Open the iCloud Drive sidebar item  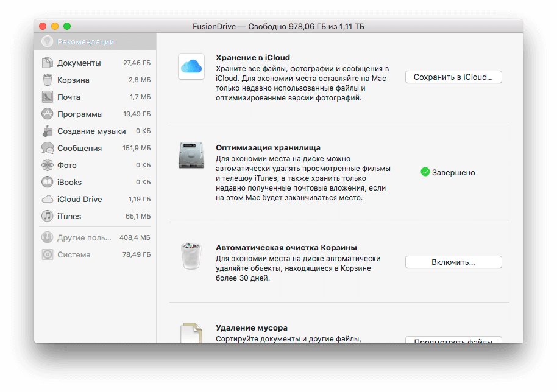(x=79, y=199)
